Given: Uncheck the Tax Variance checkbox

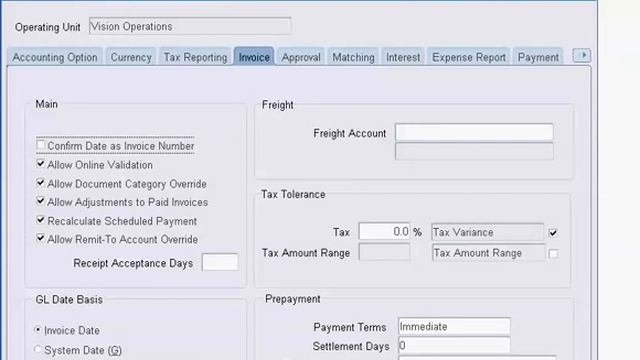Looking at the screenshot, I should 553,233.
